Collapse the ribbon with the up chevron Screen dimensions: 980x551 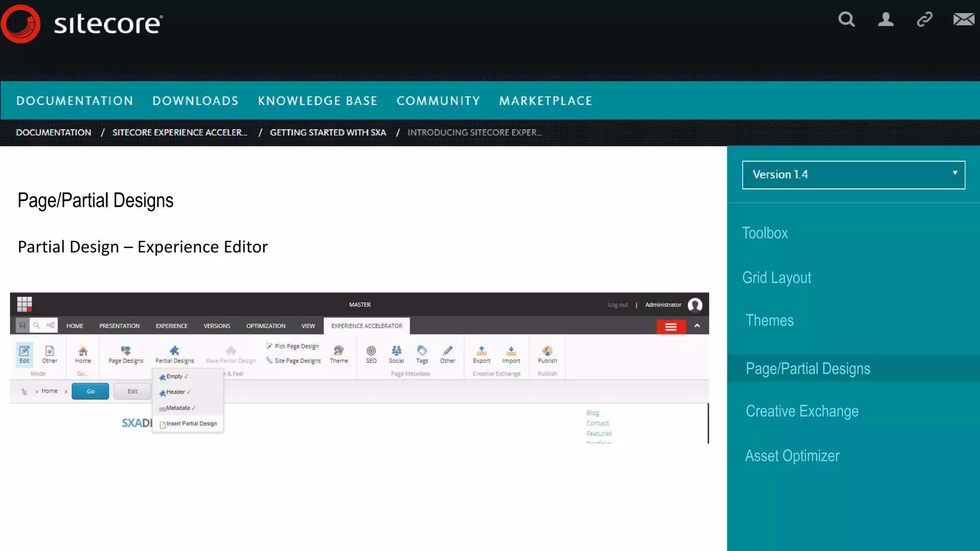pyautogui.click(x=697, y=326)
